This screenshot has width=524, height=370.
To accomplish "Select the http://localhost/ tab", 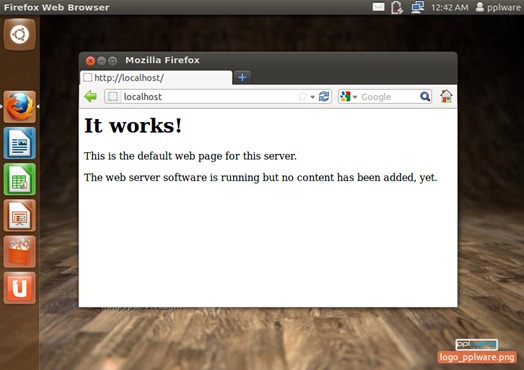I will 156,78.
